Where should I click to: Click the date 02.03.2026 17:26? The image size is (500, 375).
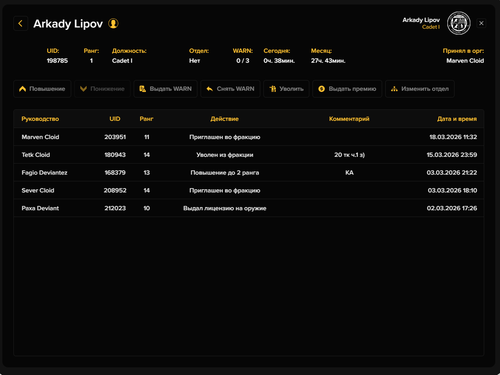pos(452,208)
